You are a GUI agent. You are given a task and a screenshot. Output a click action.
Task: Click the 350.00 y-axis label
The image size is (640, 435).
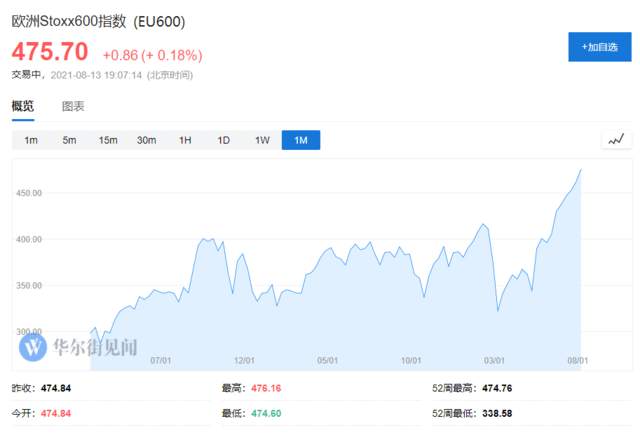(x=29, y=286)
